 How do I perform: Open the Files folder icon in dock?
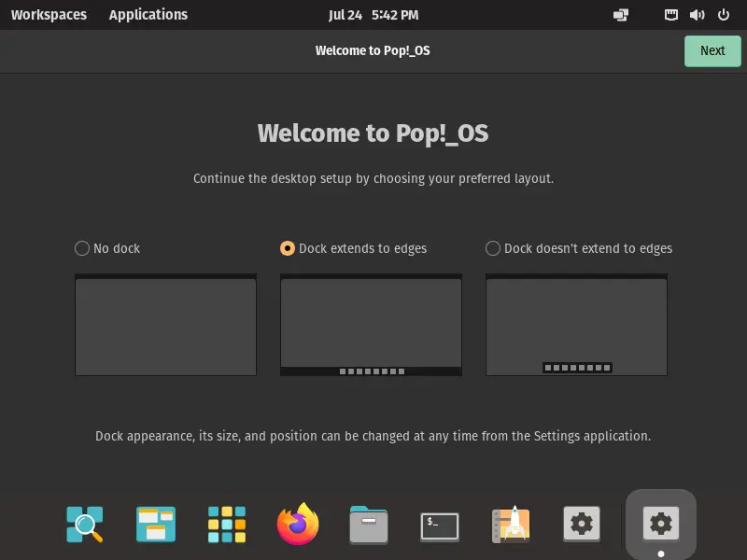coord(369,525)
